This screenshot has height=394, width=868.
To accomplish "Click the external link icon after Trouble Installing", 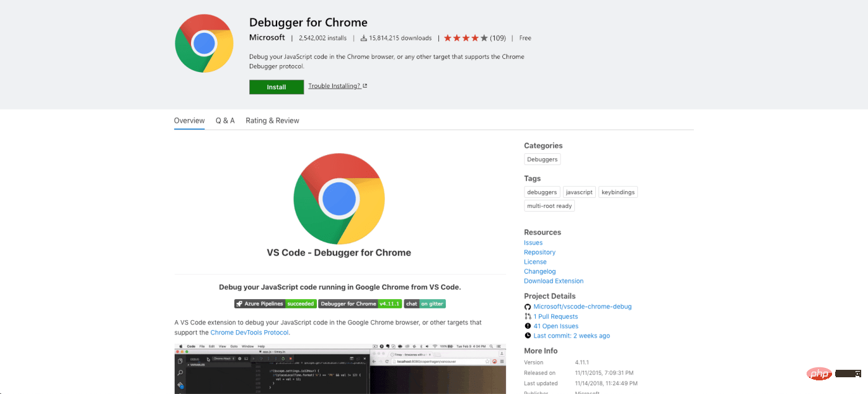I will tap(365, 86).
